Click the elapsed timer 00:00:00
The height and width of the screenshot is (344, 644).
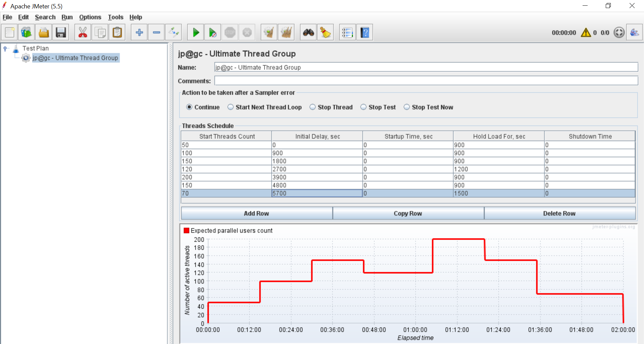[564, 33]
